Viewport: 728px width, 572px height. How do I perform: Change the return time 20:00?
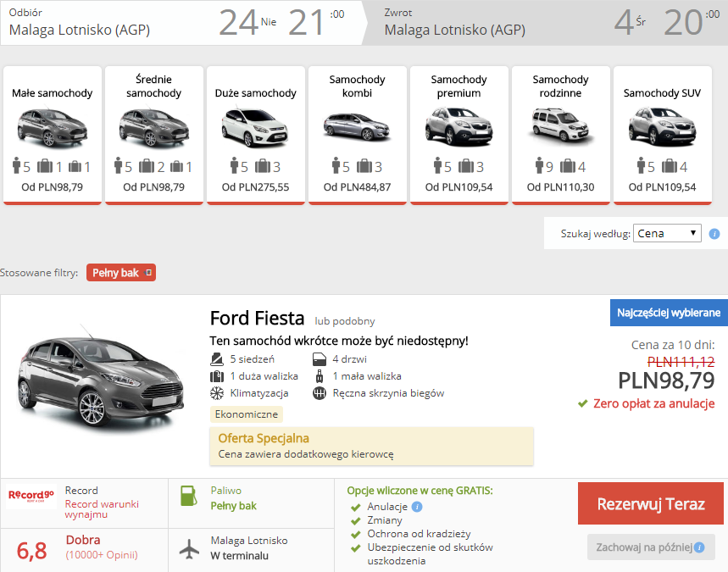tap(692, 22)
